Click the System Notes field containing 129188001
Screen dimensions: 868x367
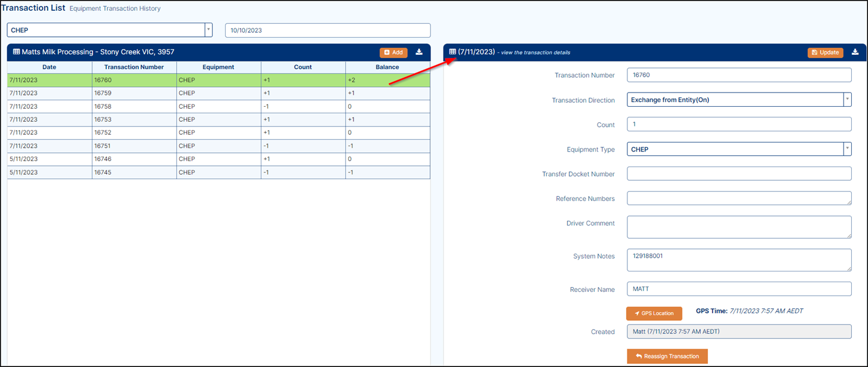(x=739, y=260)
